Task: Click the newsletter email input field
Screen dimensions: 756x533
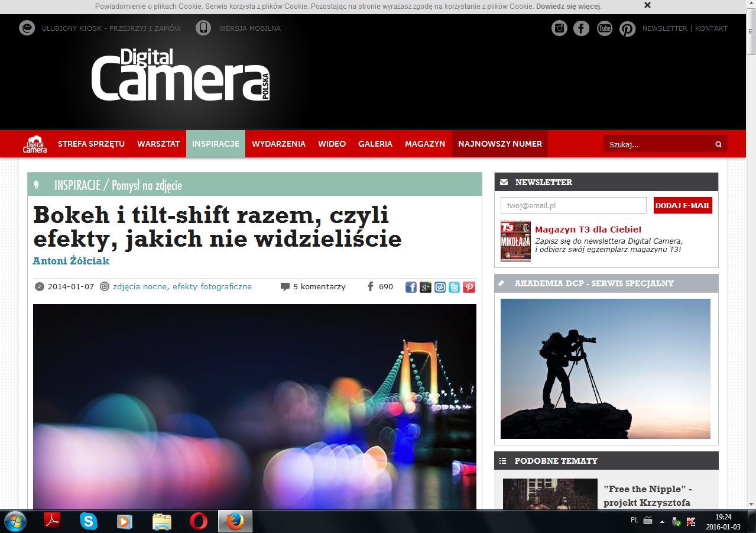Action: coord(573,205)
